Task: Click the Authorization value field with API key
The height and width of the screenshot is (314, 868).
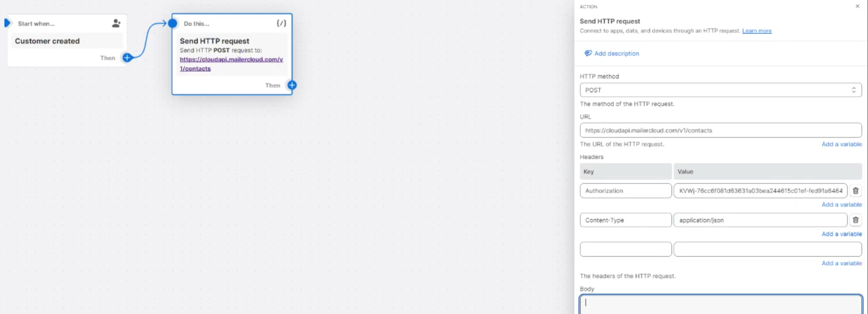Action: [x=760, y=191]
